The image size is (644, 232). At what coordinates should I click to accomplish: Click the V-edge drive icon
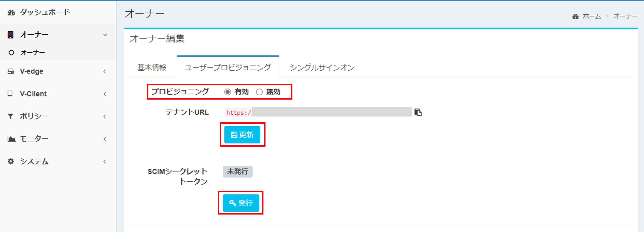pos(10,71)
